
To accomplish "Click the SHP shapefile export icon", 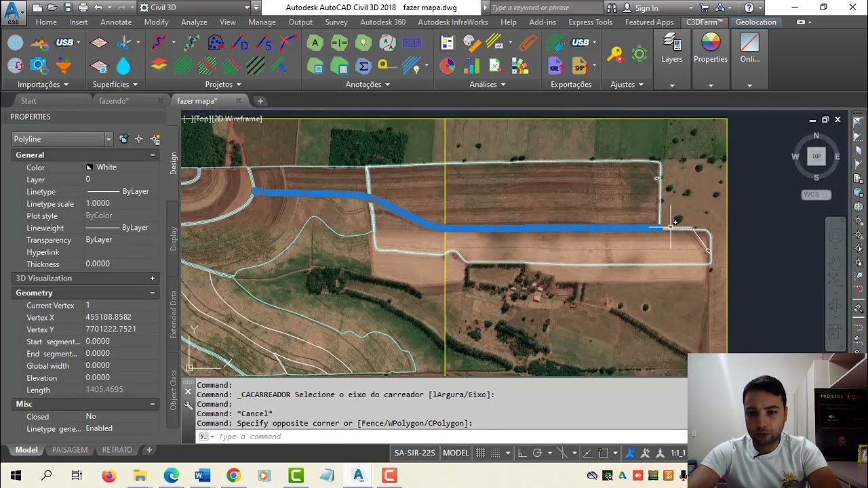I will pos(580,66).
